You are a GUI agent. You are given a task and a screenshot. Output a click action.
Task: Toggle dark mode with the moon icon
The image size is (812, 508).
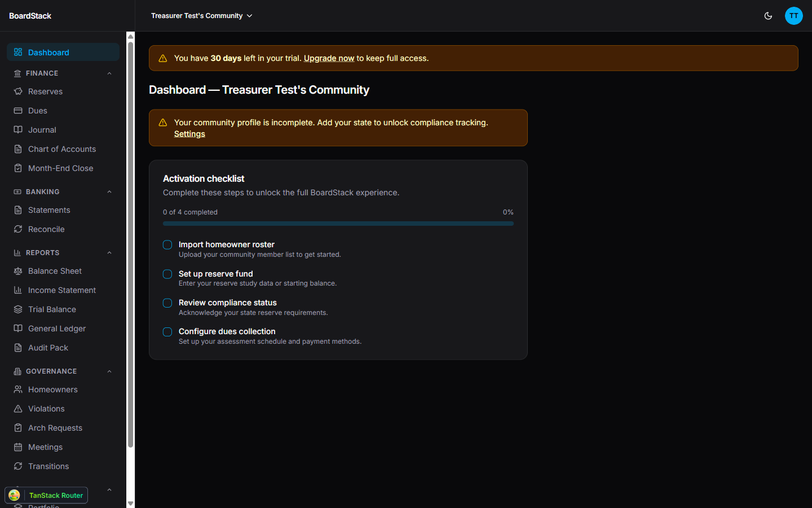(768, 16)
